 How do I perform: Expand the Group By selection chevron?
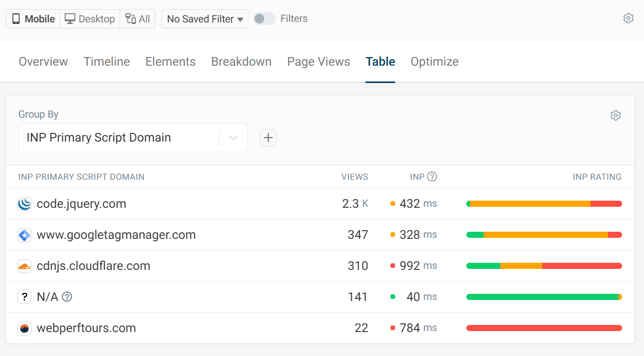[x=233, y=138]
